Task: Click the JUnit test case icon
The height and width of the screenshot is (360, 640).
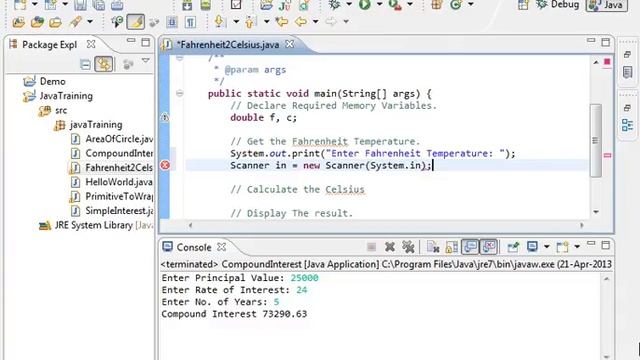Action: [285, 5]
